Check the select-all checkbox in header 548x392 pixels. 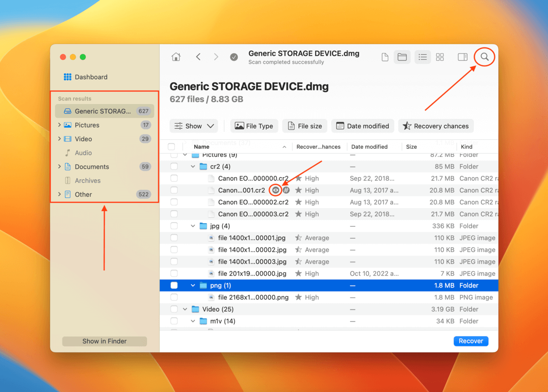[171, 146]
